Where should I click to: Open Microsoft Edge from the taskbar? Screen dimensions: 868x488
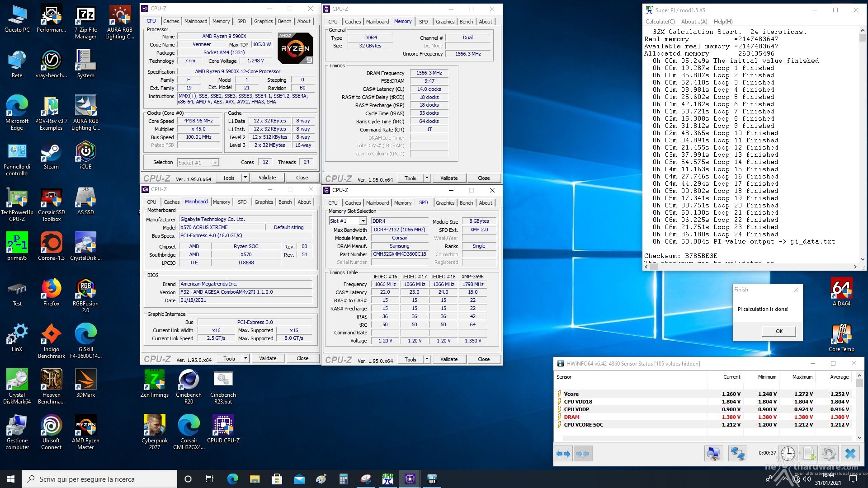[232, 479]
